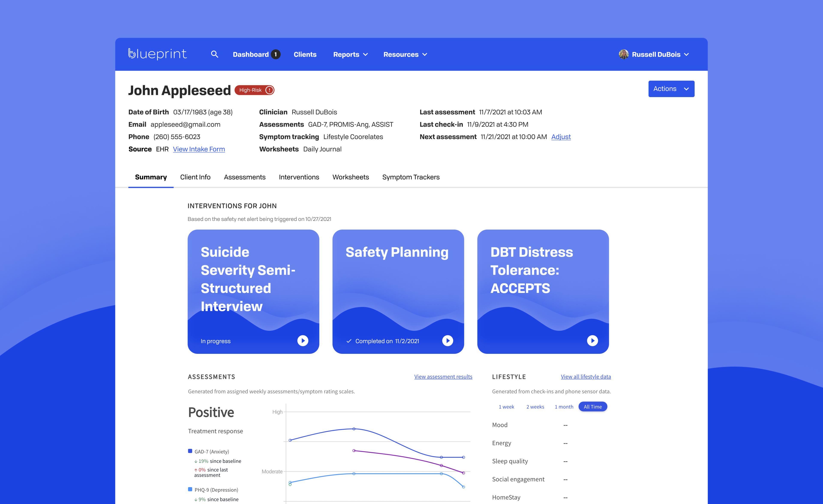Click the PHQ-9 light blue legend square
This screenshot has width=823, height=504.
[190, 489]
